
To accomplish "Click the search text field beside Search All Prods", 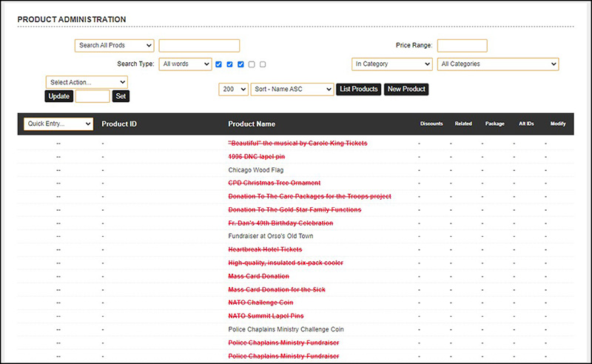I will 199,46.
